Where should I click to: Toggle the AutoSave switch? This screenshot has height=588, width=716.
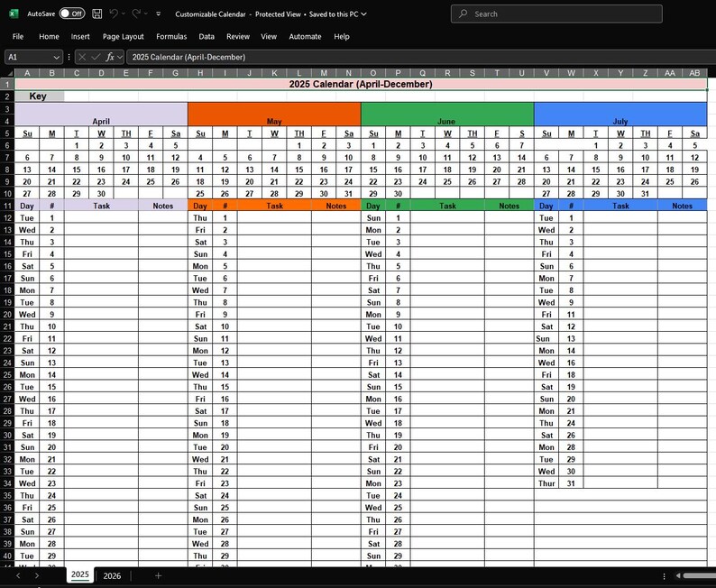point(72,14)
